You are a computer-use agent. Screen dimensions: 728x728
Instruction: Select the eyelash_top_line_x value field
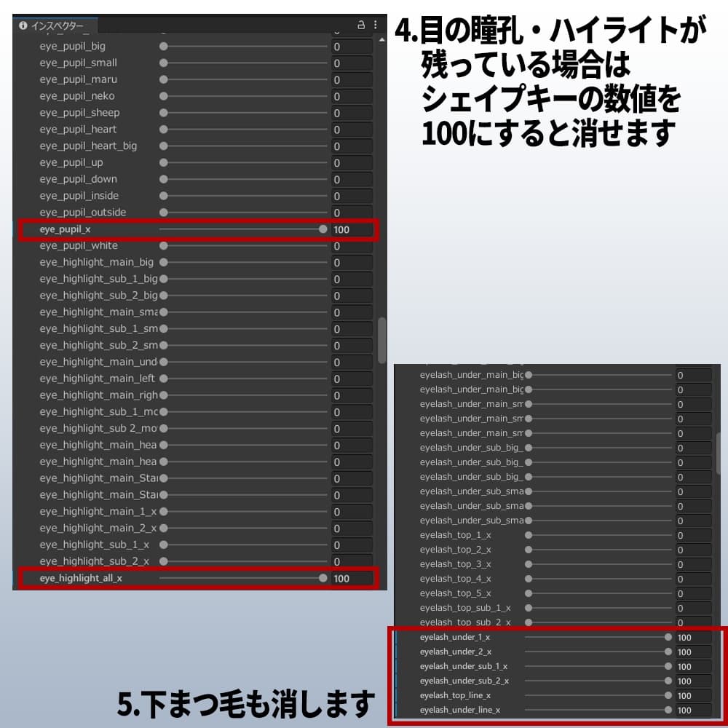point(693,695)
